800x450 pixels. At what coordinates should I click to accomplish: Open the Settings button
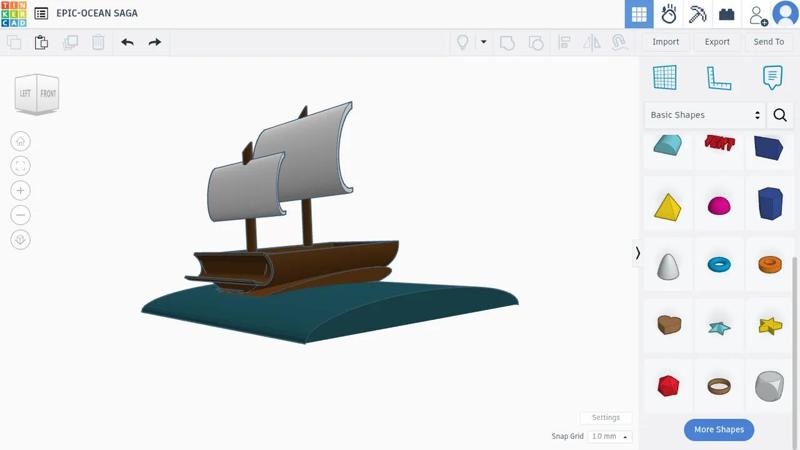[x=606, y=417]
